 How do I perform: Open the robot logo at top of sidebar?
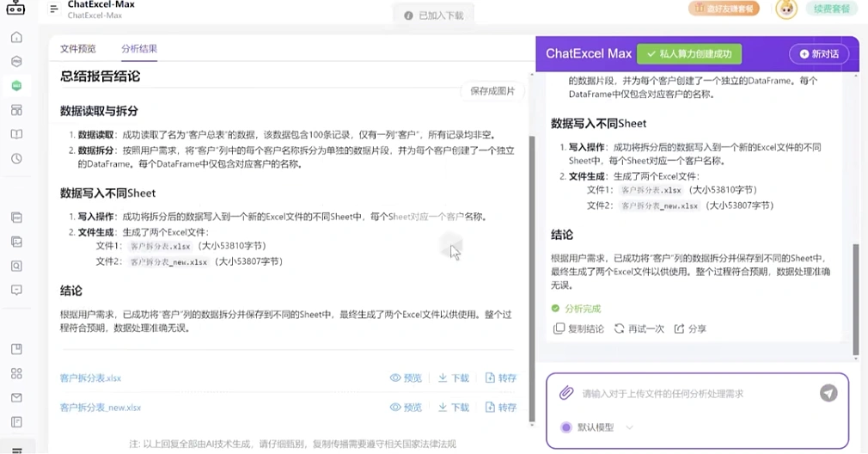[15, 7]
